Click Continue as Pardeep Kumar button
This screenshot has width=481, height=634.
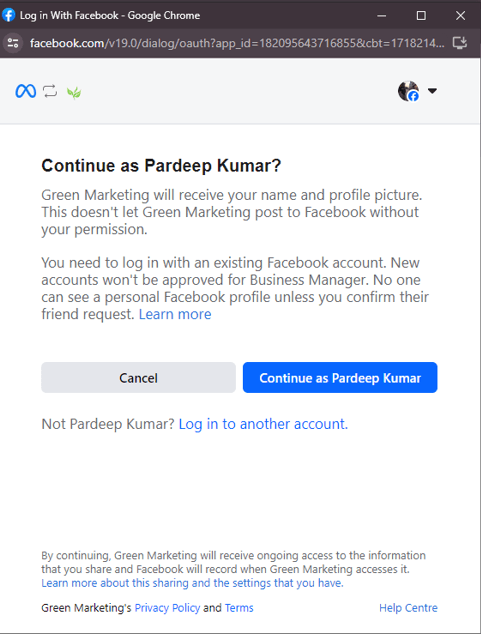[x=340, y=378]
